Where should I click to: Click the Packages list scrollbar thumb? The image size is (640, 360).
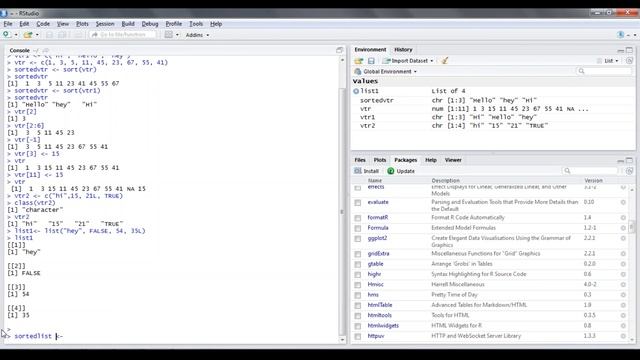pyautogui.click(x=632, y=226)
